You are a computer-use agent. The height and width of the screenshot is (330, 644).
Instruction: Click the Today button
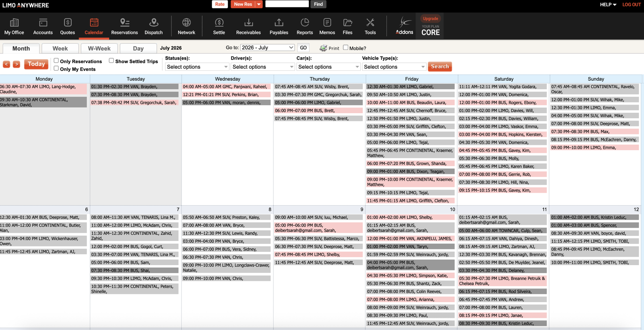pos(36,64)
